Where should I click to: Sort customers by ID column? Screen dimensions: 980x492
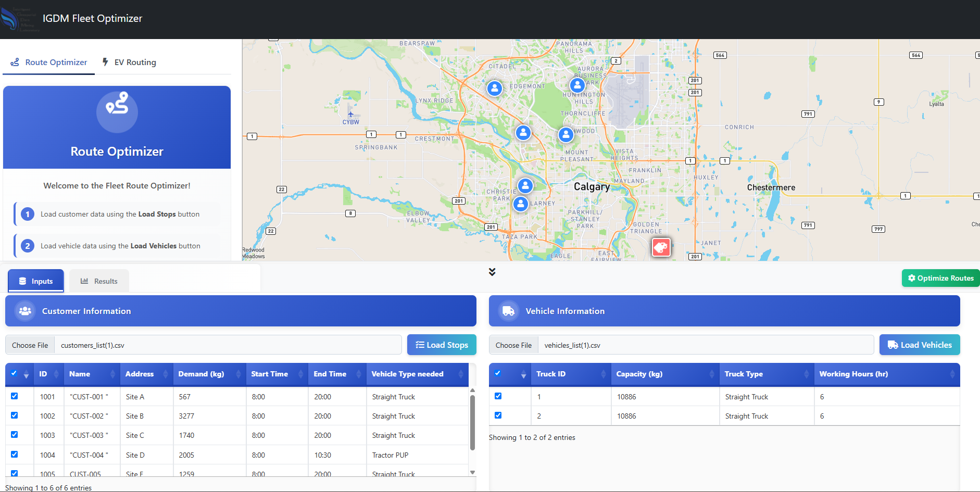[x=49, y=374]
